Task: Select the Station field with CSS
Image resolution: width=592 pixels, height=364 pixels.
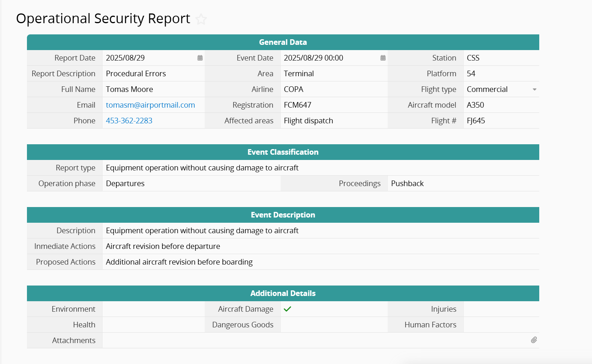Action: [501, 58]
